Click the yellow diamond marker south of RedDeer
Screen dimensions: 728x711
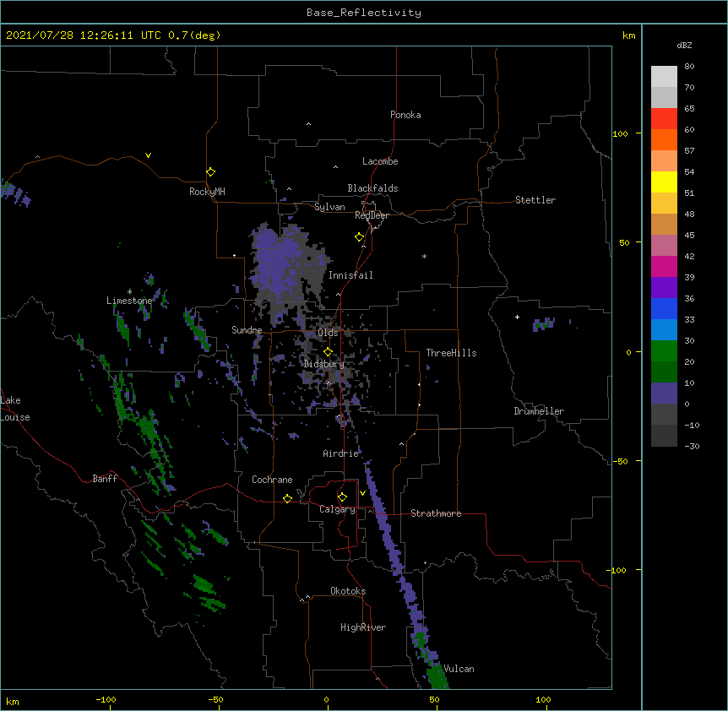[x=359, y=237]
